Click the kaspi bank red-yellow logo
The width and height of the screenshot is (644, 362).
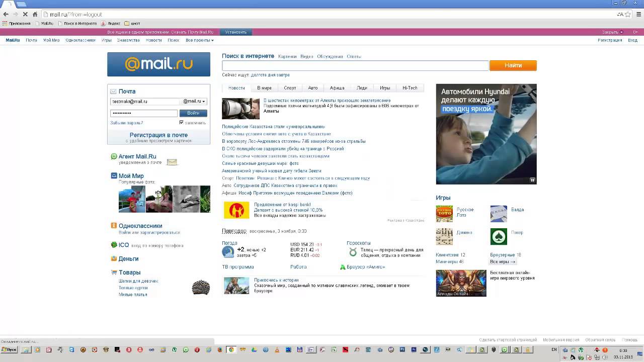236,210
